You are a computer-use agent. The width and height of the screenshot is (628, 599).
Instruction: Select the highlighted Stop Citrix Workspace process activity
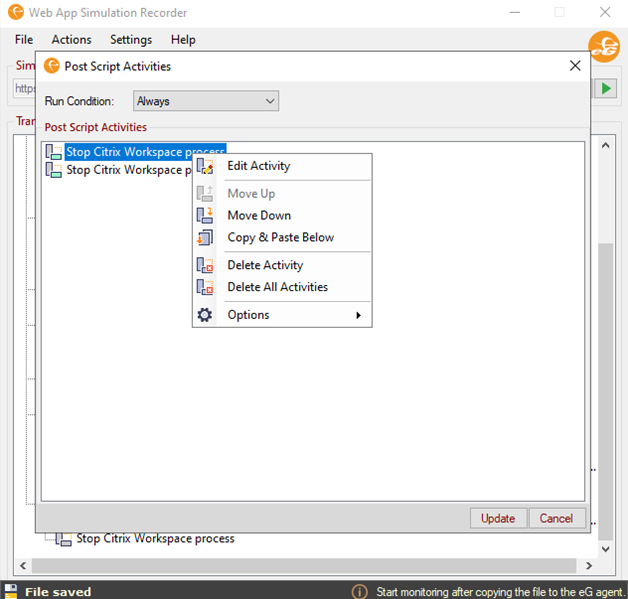(145, 152)
